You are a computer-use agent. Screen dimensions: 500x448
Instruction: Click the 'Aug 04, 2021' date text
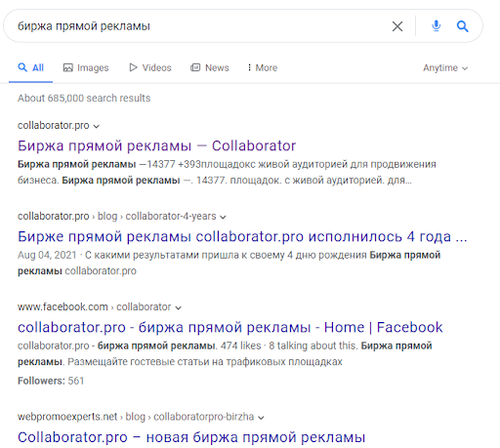47,255
